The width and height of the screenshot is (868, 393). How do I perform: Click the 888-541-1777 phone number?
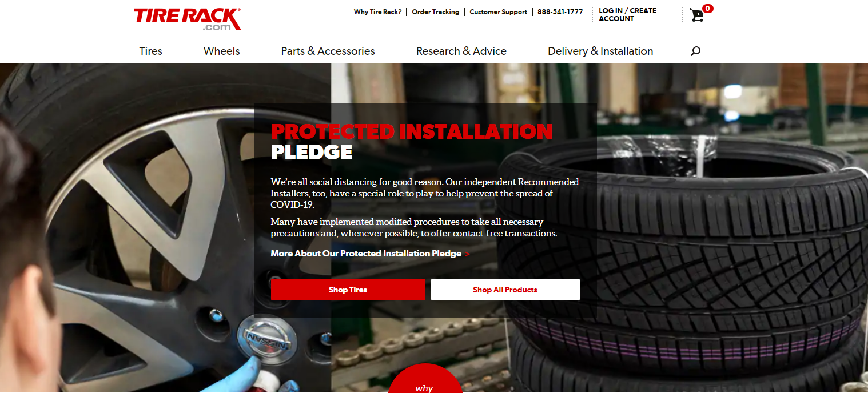(x=560, y=12)
